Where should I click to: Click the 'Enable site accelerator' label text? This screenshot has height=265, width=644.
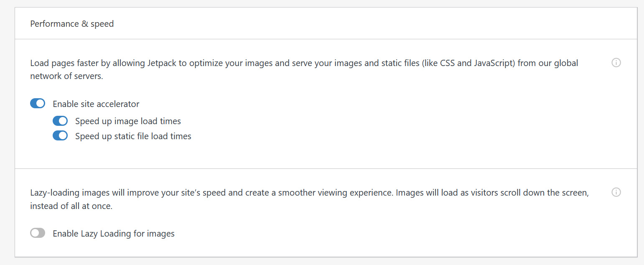coord(96,104)
